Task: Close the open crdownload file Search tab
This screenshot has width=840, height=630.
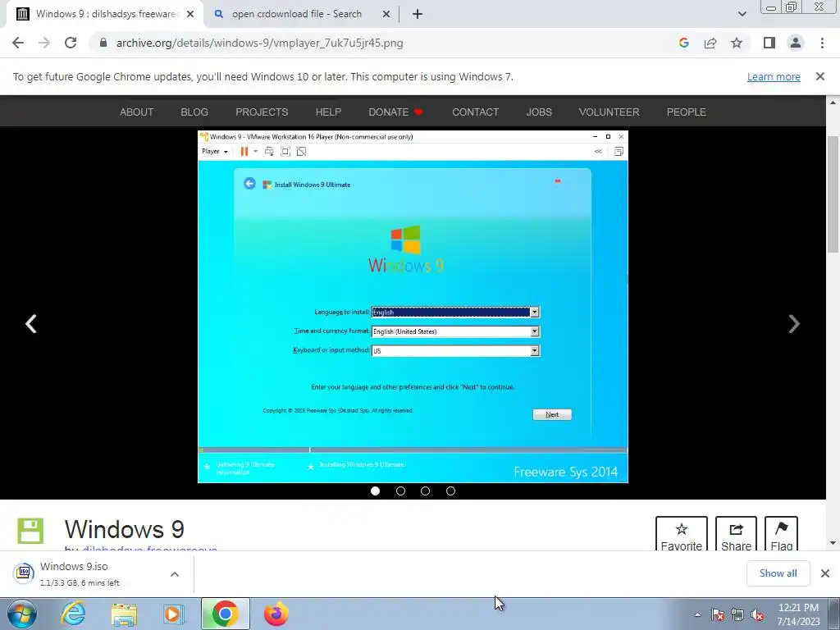Action: (x=386, y=14)
